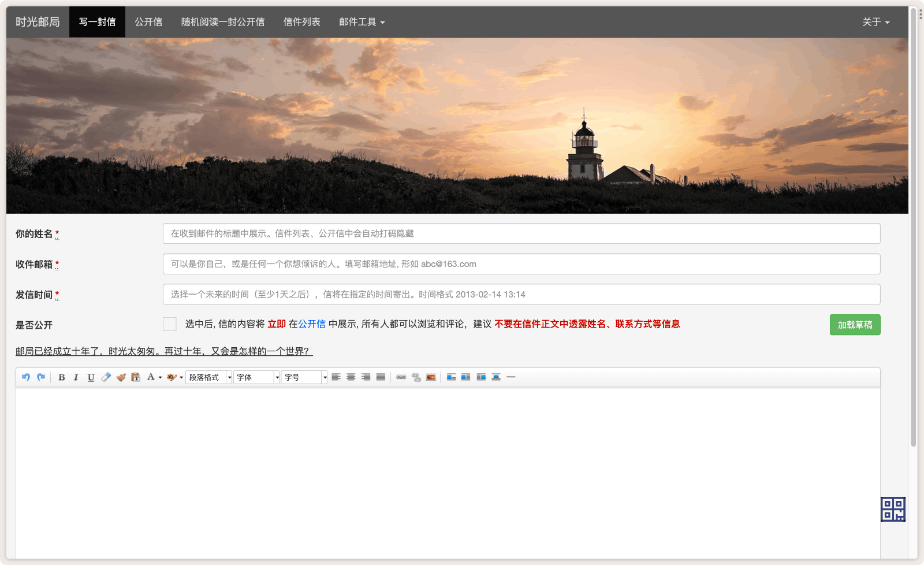Image resolution: width=924 pixels, height=565 pixels.
Task: Click the paste-as-plain-text clipboard icon
Action: point(136,377)
